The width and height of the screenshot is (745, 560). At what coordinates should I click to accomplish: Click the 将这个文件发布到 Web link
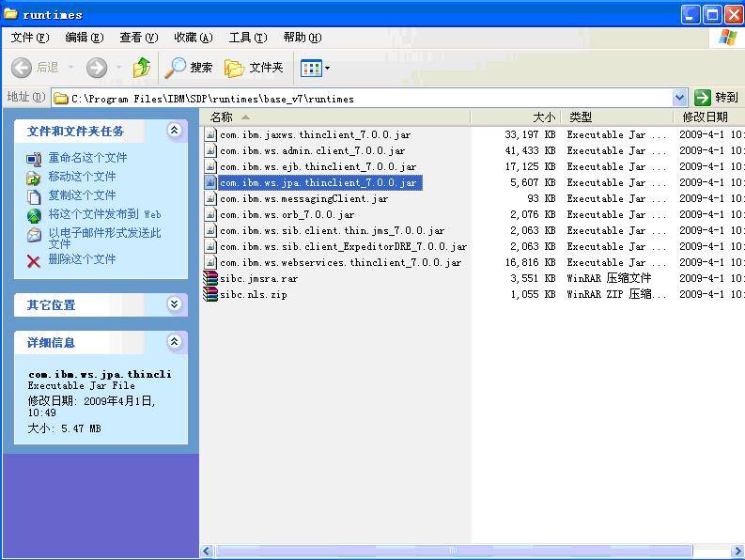(104, 214)
